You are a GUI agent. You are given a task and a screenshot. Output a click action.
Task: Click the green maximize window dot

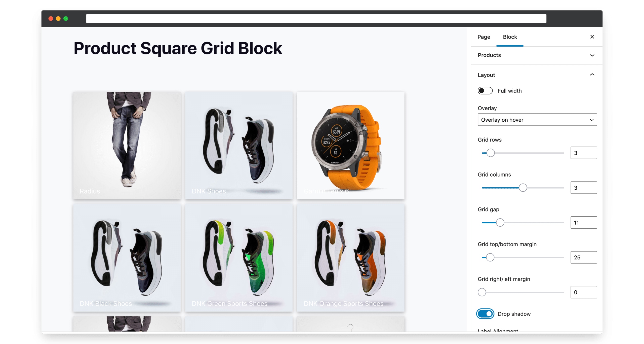[x=66, y=19]
